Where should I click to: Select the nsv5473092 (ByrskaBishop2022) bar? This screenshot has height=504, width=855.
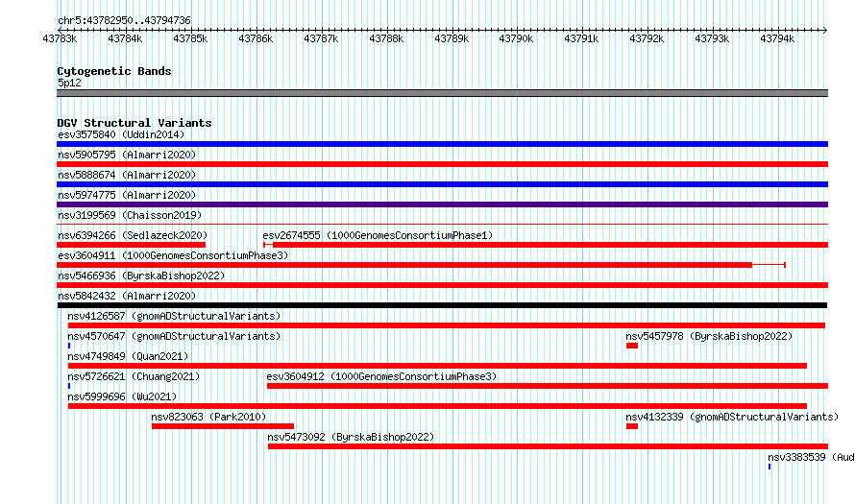pos(548,446)
